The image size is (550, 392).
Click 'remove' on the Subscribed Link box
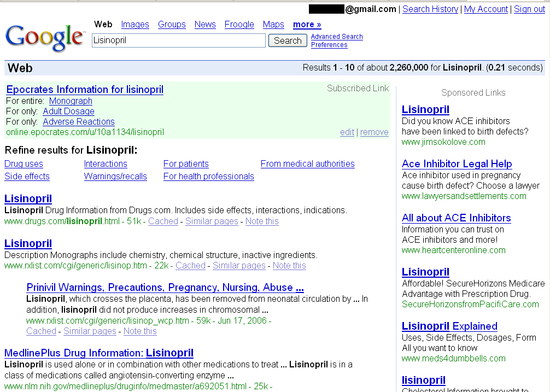[x=375, y=132]
